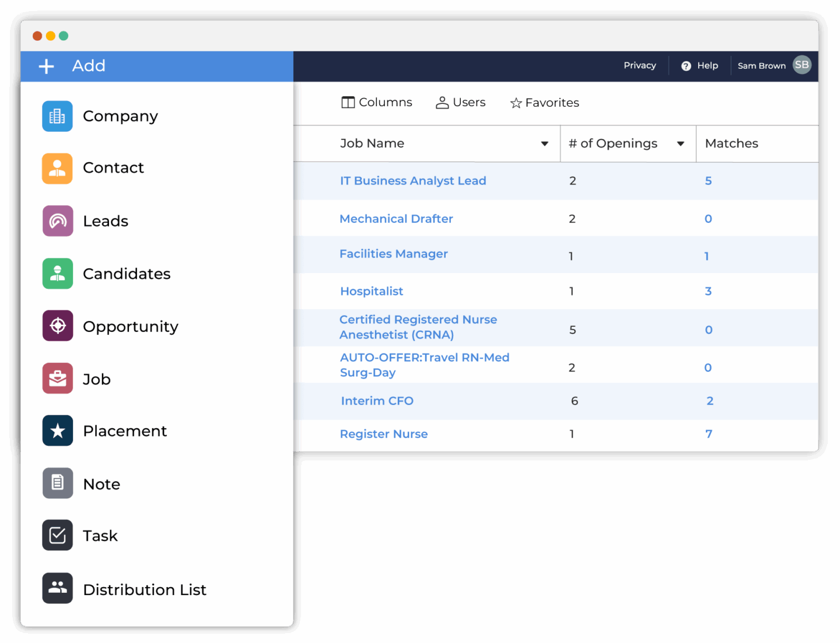This screenshot has width=840, height=643.
Task: Click the # of Openings header text
Action: point(613,144)
